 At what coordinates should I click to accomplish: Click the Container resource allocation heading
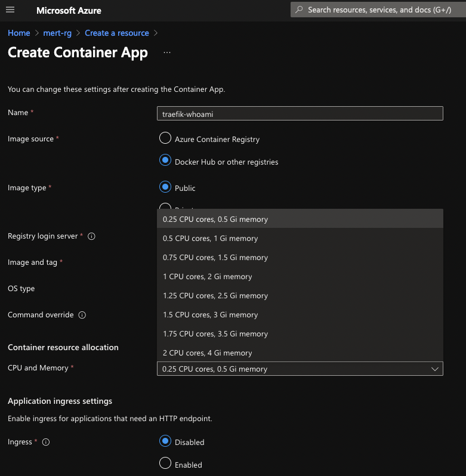coord(63,347)
